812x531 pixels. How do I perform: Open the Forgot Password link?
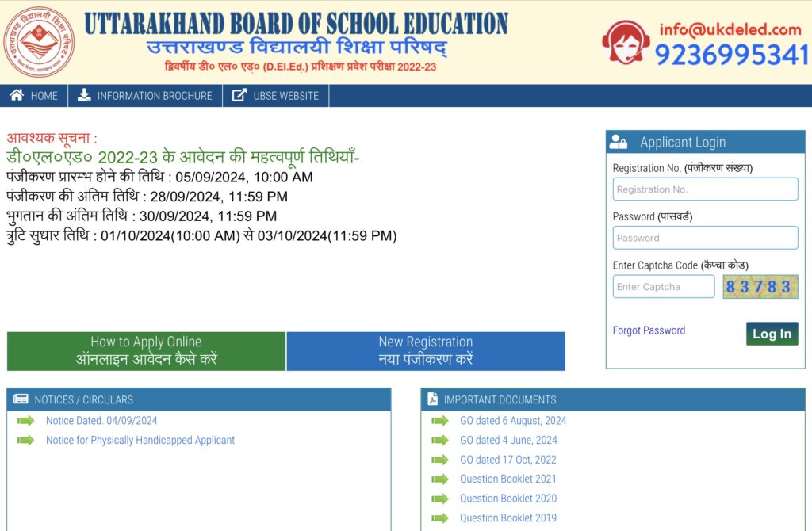click(649, 330)
